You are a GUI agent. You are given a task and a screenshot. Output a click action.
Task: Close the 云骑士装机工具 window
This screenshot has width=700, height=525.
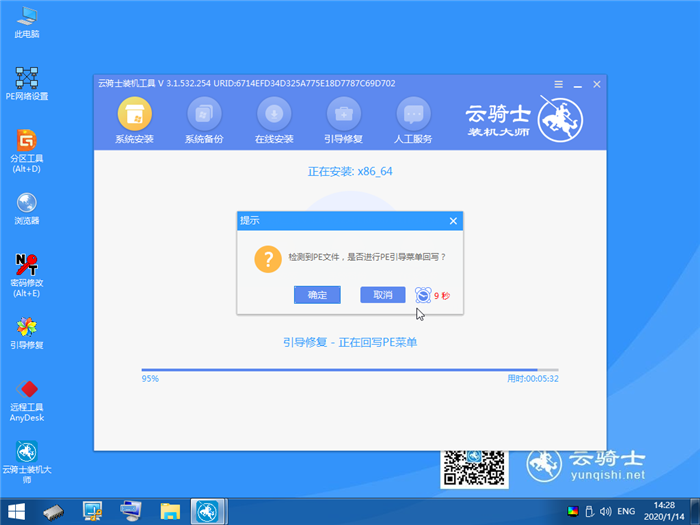pyautogui.click(x=597, y=84)
